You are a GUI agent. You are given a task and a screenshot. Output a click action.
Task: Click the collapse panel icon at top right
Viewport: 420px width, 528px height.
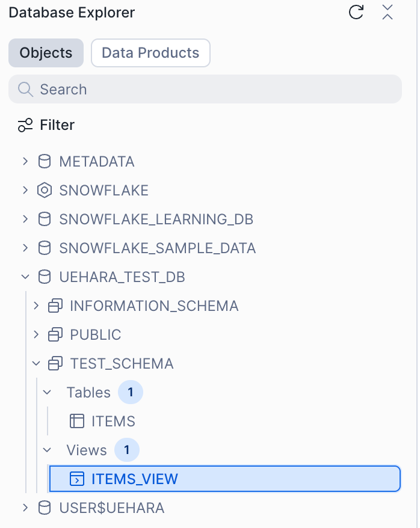pyautogui.click(x=388, y=12)
